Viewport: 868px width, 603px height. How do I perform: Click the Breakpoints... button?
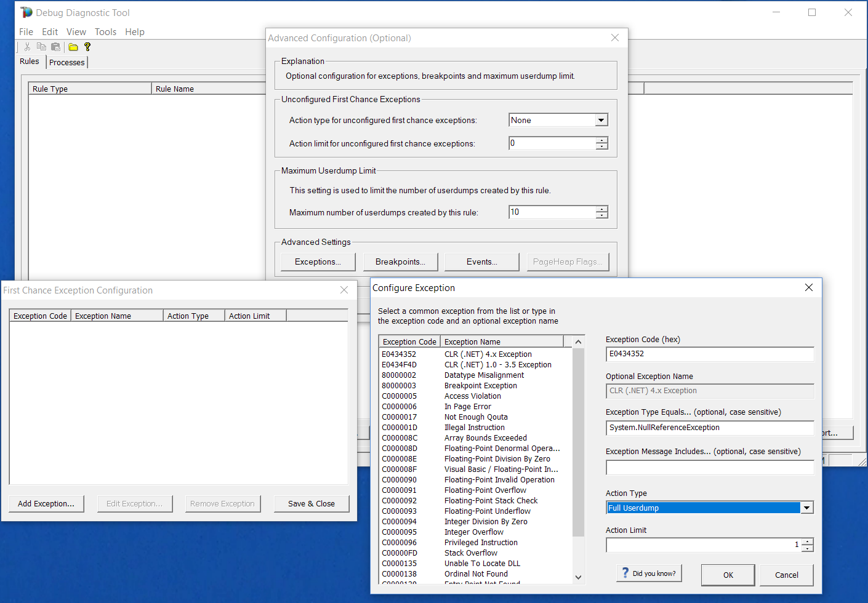pyautogui.click(x=401, y=262)
